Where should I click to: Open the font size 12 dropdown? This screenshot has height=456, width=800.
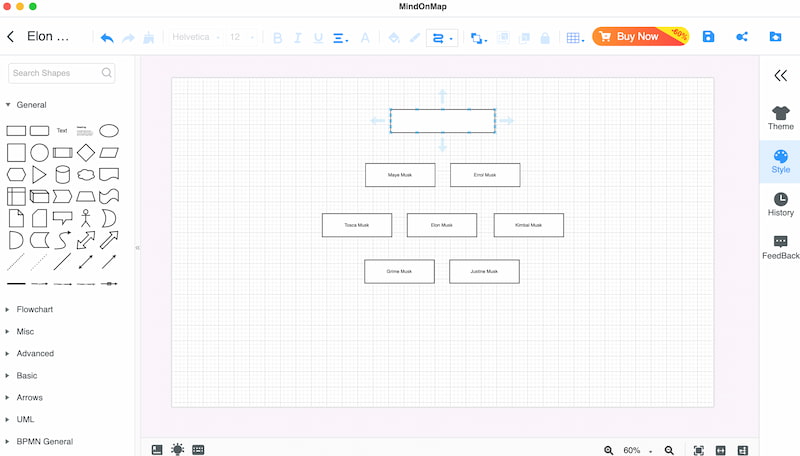pyautogui.click(x=242, y=37)
